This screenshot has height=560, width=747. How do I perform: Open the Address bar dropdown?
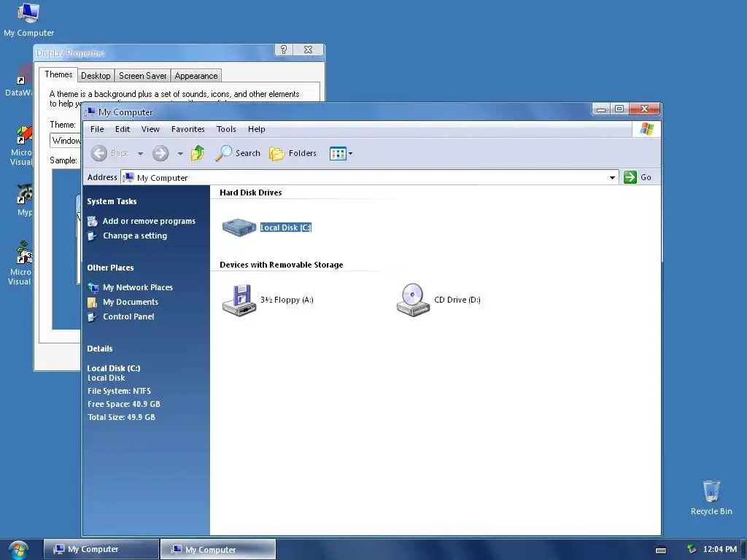tap(612, 178)
